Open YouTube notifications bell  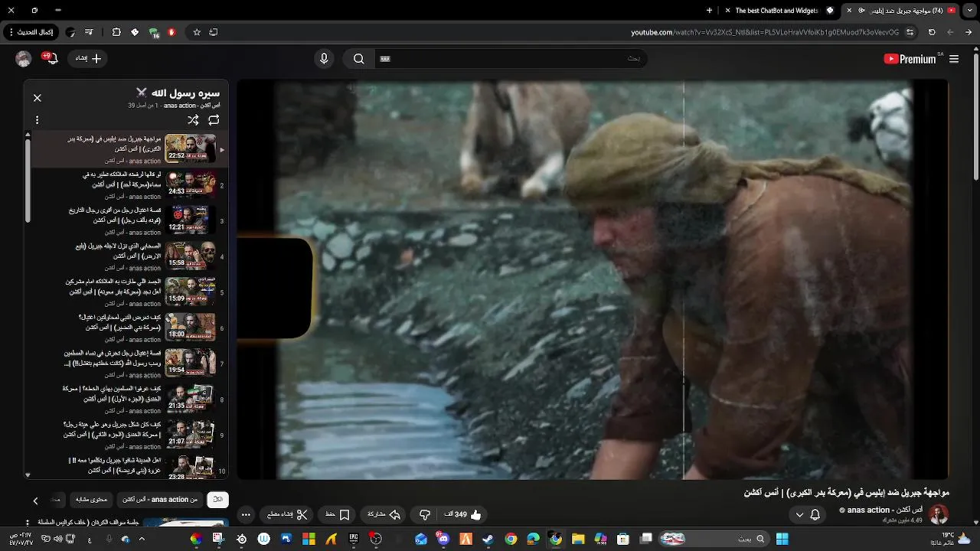tap(52, 59)
